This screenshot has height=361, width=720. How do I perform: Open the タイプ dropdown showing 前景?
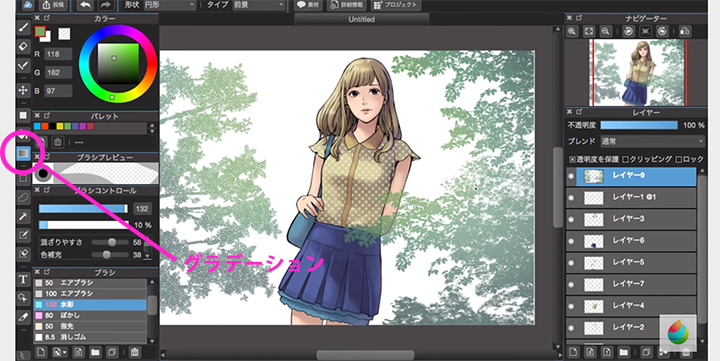(259, 5)
